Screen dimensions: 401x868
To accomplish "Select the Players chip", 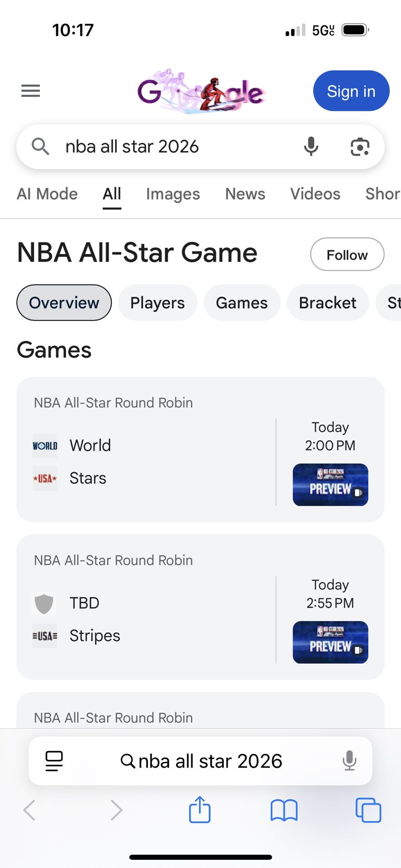I will point(158,303).
